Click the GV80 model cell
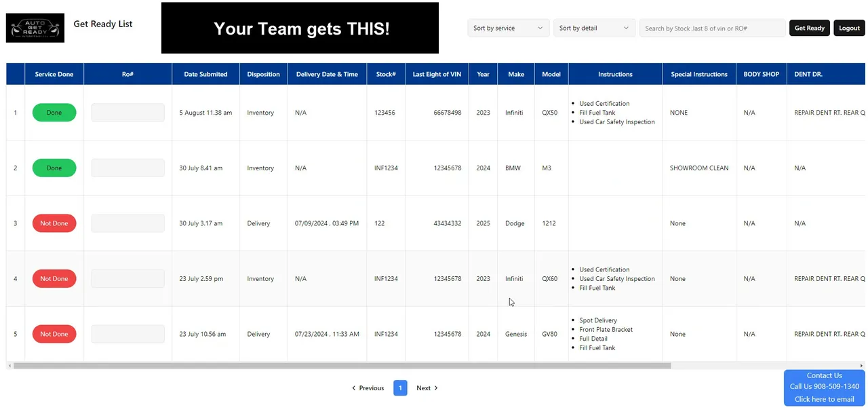The height and width of the screenshot is (414, 868). [x=549, y=334]
